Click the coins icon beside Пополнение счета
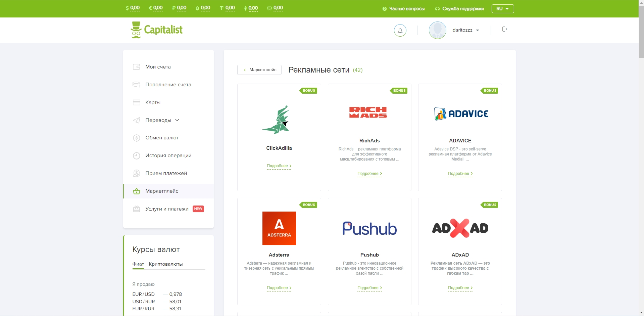Image resolution: width=644 pixels, height=316 pixels. pyautogui.click(x=136, y=85)
